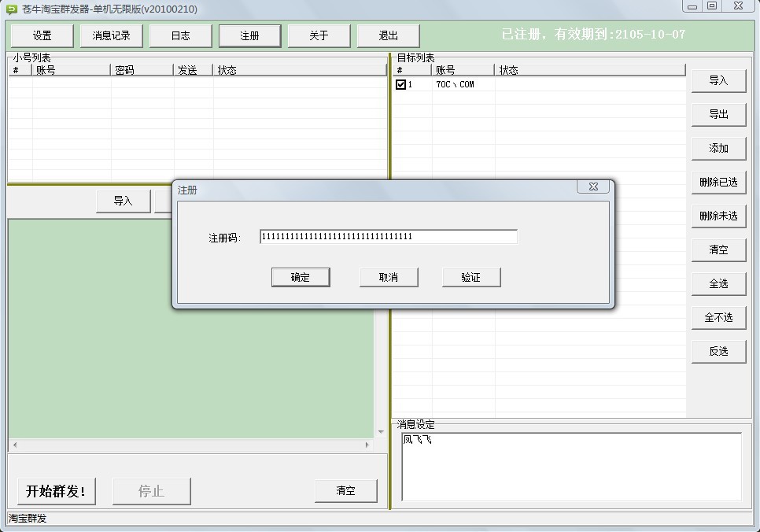Toggle checkbox for target row 1
Screen dimensions: 760x532
coord(400,84)
